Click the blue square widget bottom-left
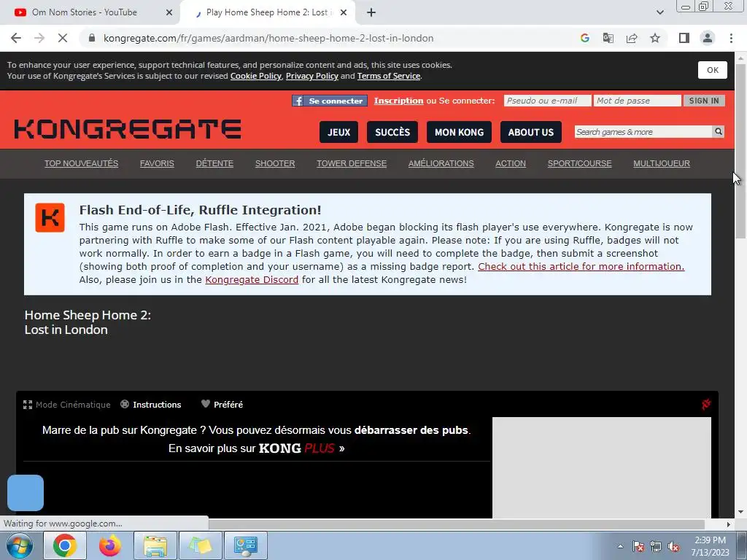 [x=26, y=493]
